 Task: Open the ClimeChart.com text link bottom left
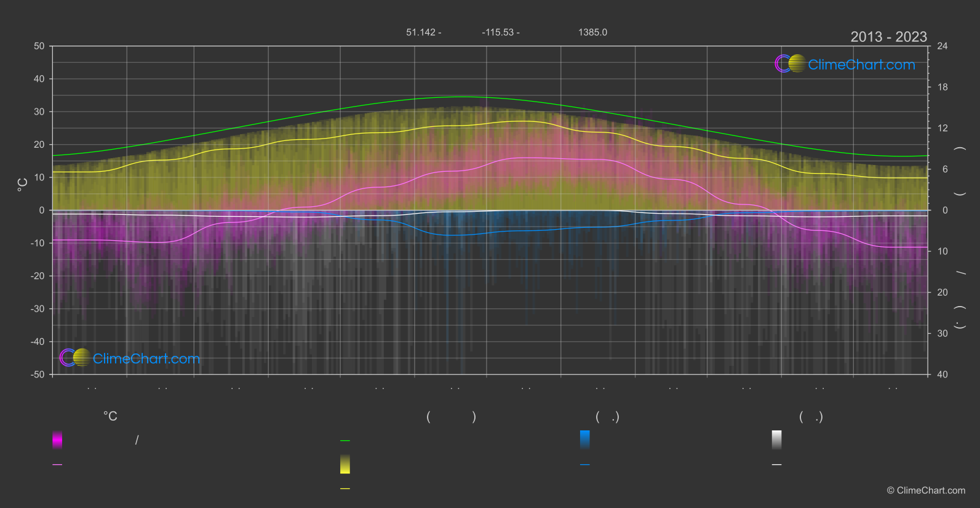coord(146,359)
